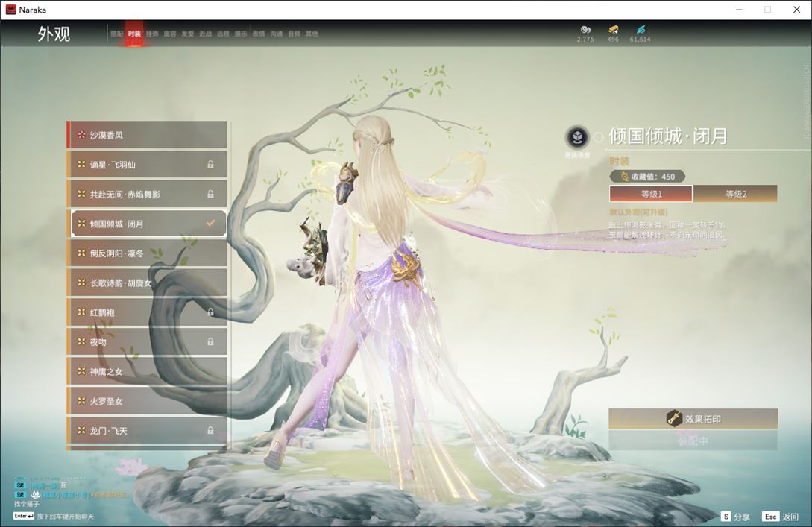This screenshot has width=812, height=527.
Task: Select the 红鹦袍 outfit
Action: pyautogui.click(x=147, y=312)
